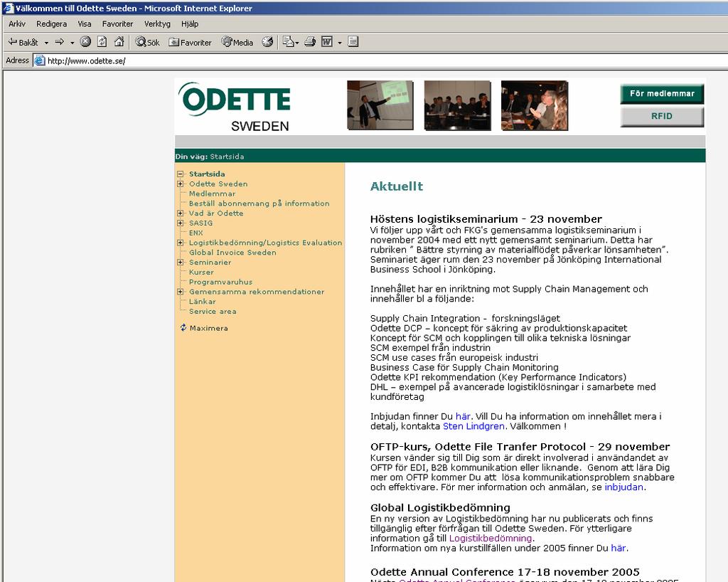
Task: Open Länkar in the navigation tree
Action: click(x=203, y=302)
